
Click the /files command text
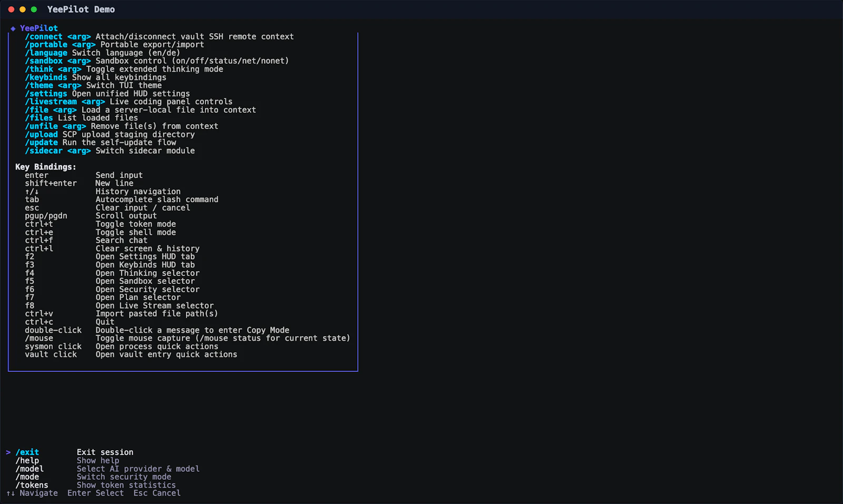click(39, 118)
